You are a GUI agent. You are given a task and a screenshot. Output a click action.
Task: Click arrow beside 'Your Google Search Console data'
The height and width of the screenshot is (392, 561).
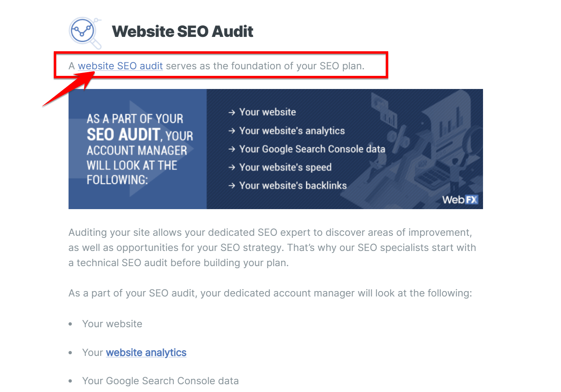[x=232, y=149]
